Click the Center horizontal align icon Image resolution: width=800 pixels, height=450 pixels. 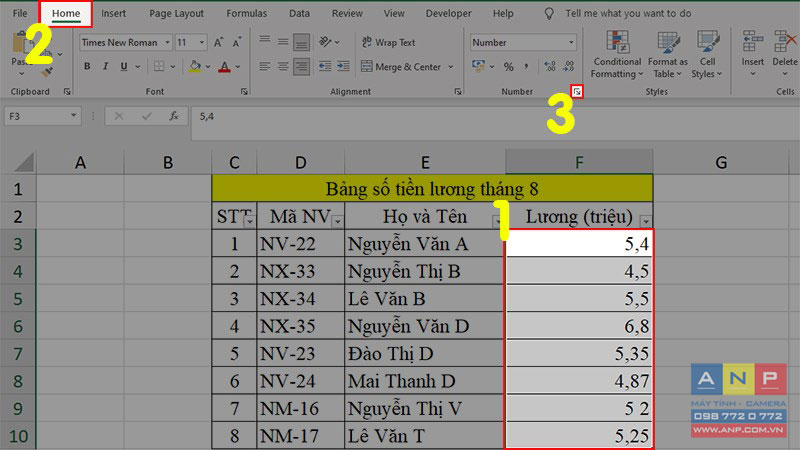(x=283, y=66)
